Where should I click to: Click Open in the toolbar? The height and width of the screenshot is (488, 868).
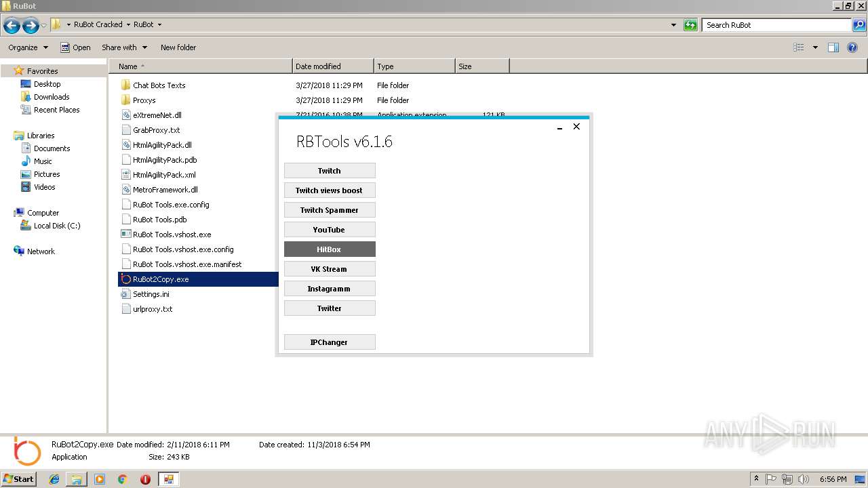tap(75, 47)
